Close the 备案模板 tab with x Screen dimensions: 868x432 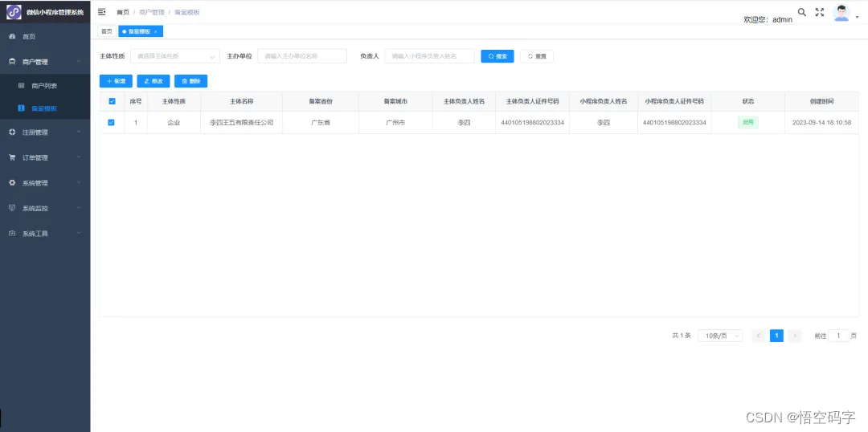pyautogui.click(x=156, y=31)
